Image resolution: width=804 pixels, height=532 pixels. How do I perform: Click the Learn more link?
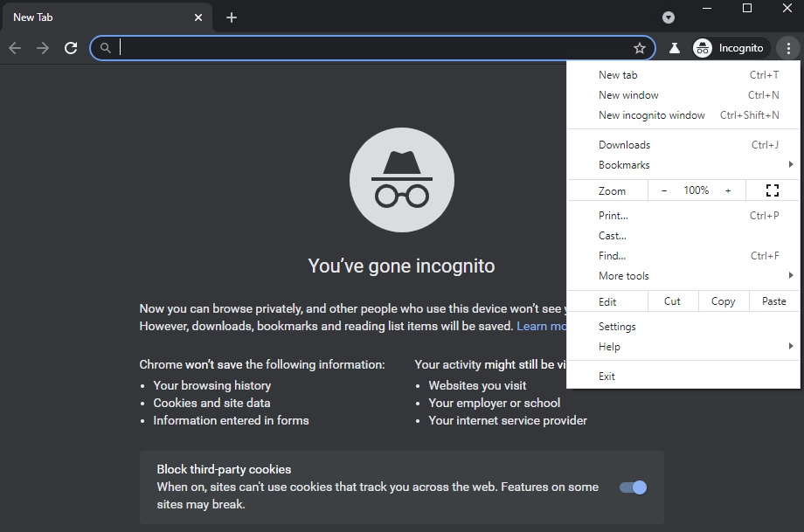[541, 326]
